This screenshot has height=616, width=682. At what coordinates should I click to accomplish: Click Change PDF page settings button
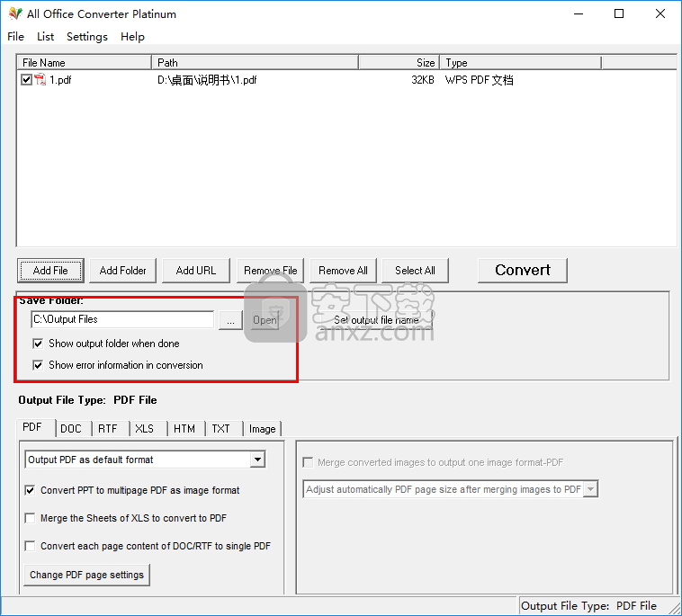[87, 575]
